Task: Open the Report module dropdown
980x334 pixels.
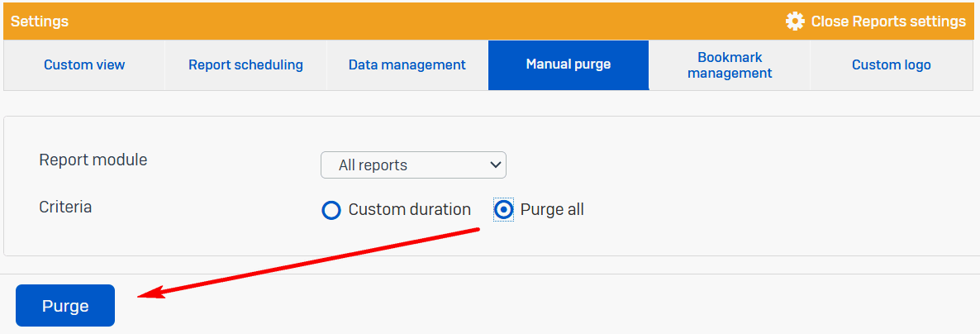Action: [413, 165]
